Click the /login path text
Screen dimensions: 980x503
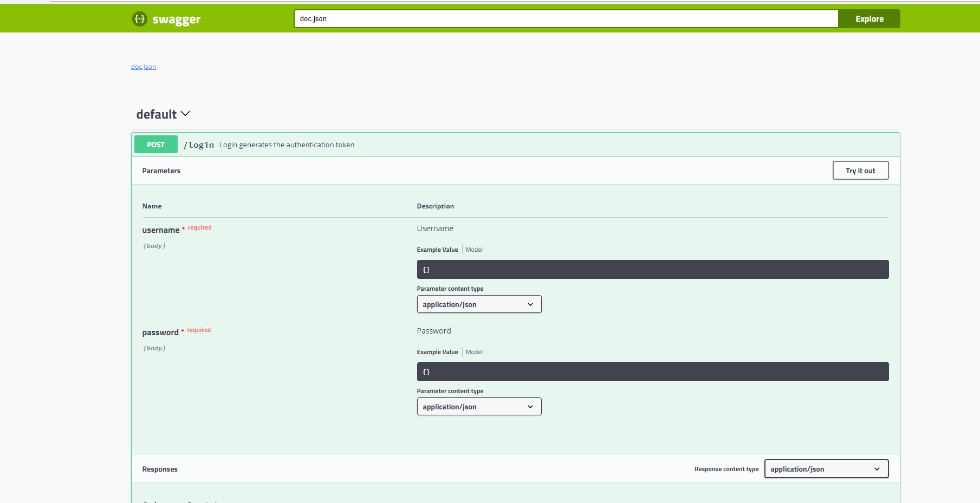pos(198,145)
